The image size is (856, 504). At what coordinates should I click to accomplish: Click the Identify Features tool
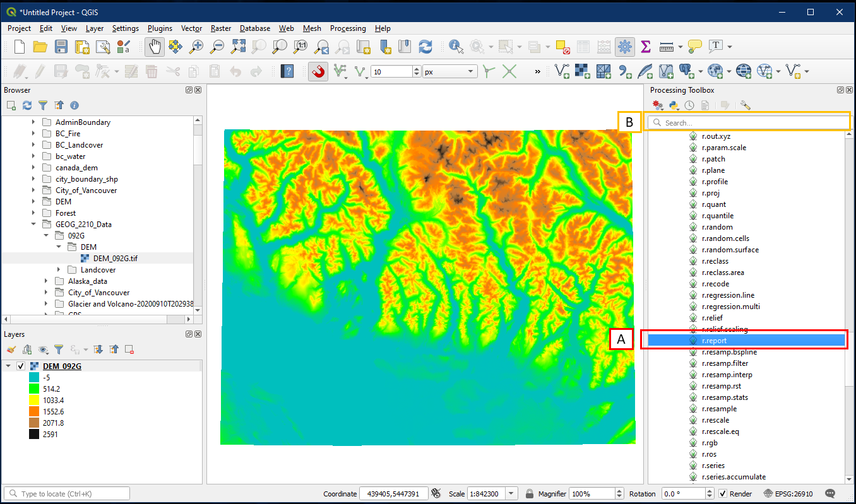[455, 47]
